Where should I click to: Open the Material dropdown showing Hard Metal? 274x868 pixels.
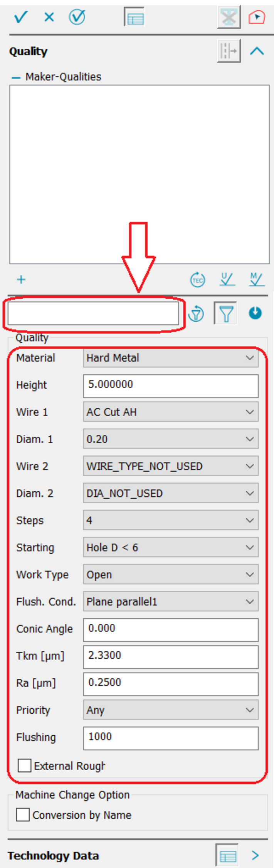pyautogui.click(x=171, y=358)
